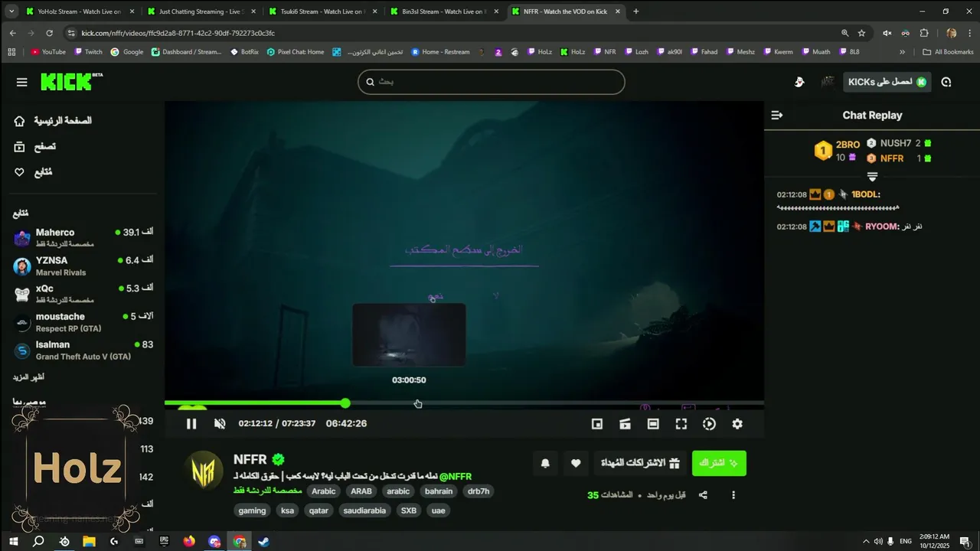
Task: Open YZNSA Marvel Rivals channel
Action: 83,266
